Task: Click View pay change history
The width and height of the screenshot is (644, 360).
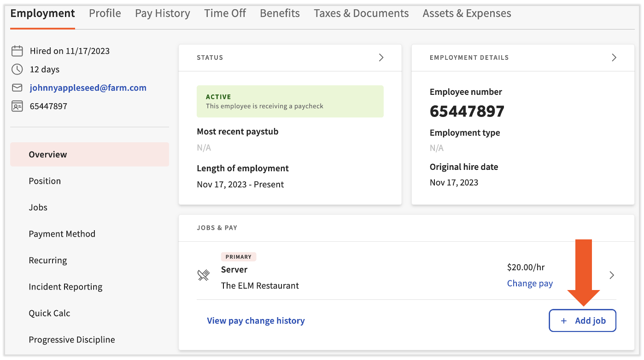Action: coord(256,320)
